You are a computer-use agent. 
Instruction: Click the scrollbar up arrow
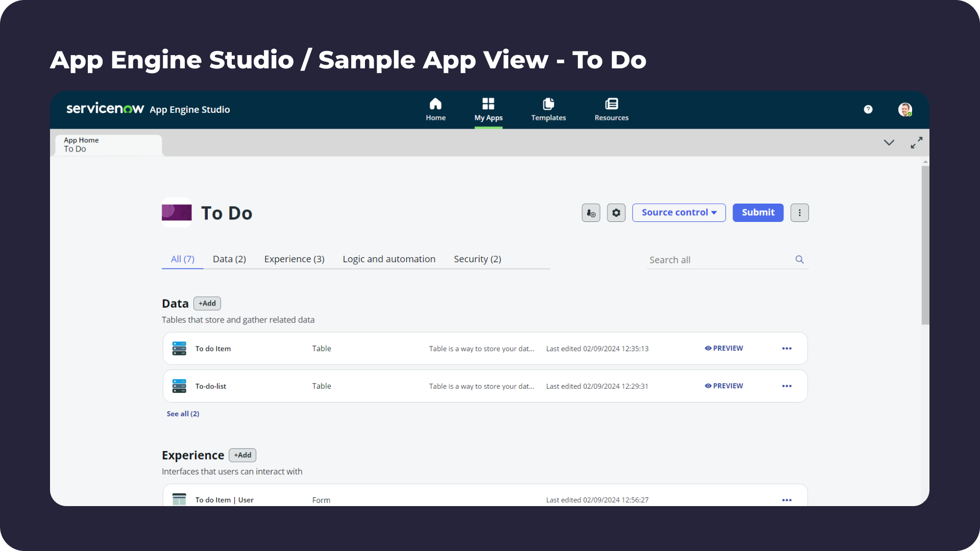pos(925,162)
